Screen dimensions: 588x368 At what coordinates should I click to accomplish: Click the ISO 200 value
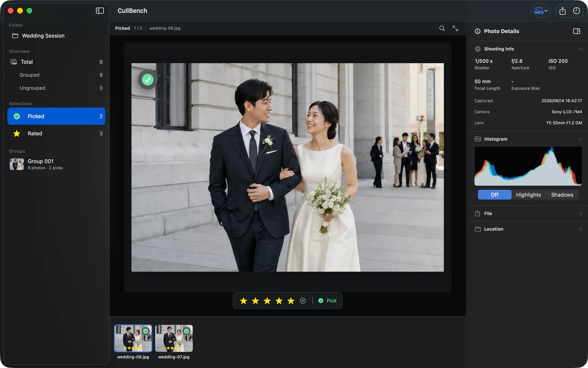[558, 61]
